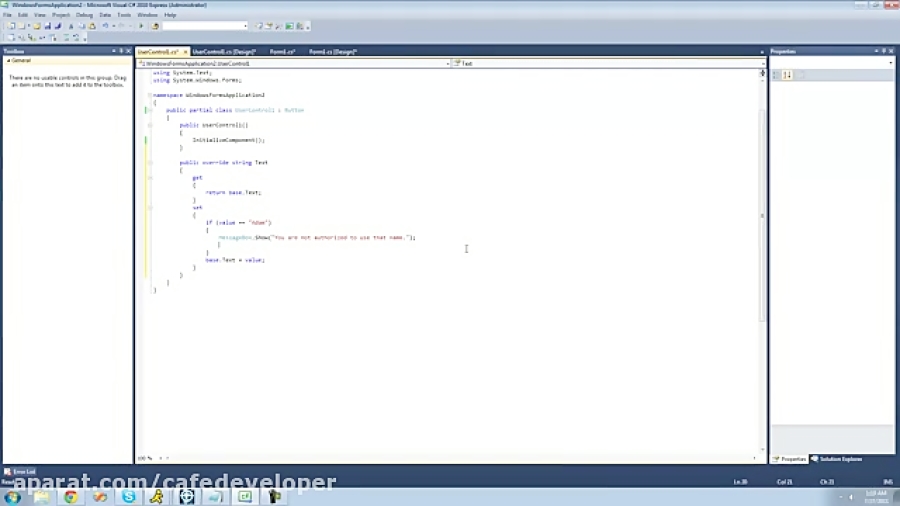Click the Comment selected lines icon

pos(66,38)
